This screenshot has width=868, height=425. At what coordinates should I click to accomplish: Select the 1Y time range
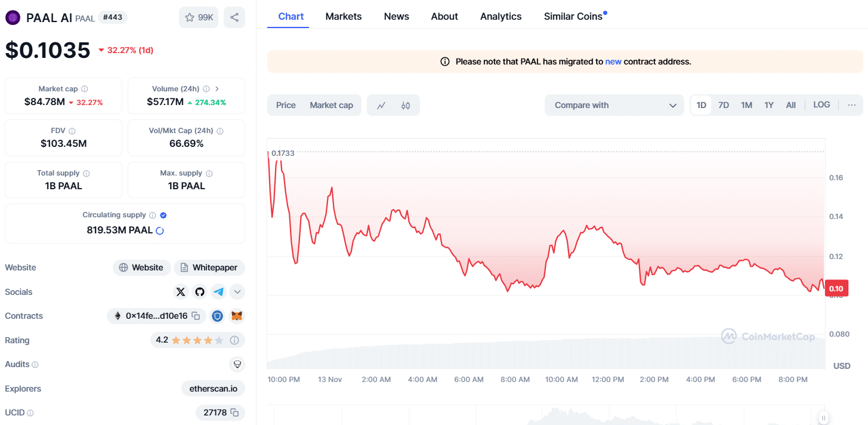(x=769, y=105)
